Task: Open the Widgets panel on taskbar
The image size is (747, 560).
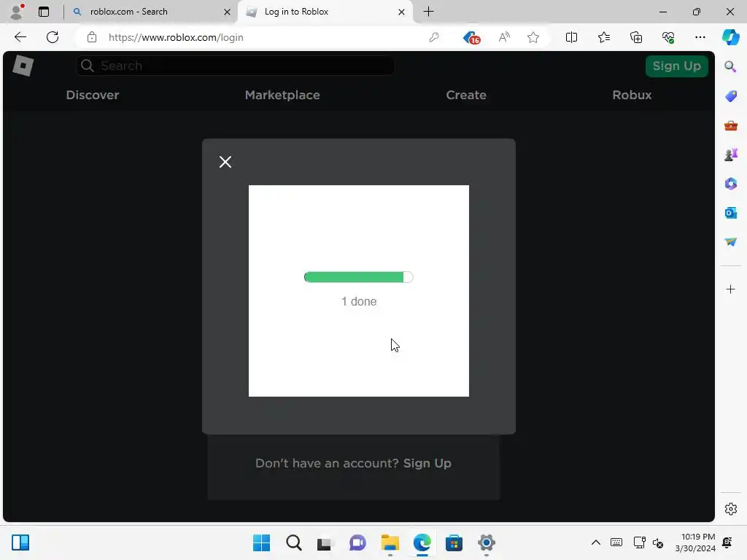Action: click(x=20, y=542)
